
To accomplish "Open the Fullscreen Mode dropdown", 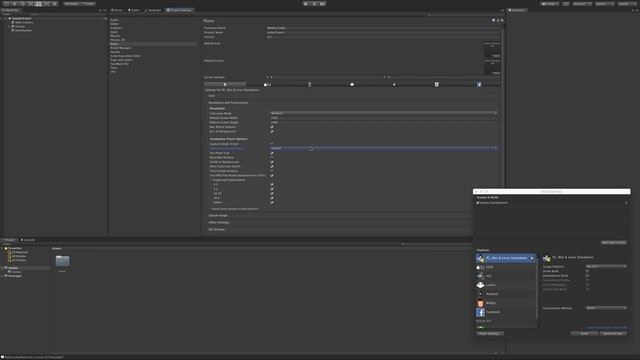I will (x=383, y=113).
